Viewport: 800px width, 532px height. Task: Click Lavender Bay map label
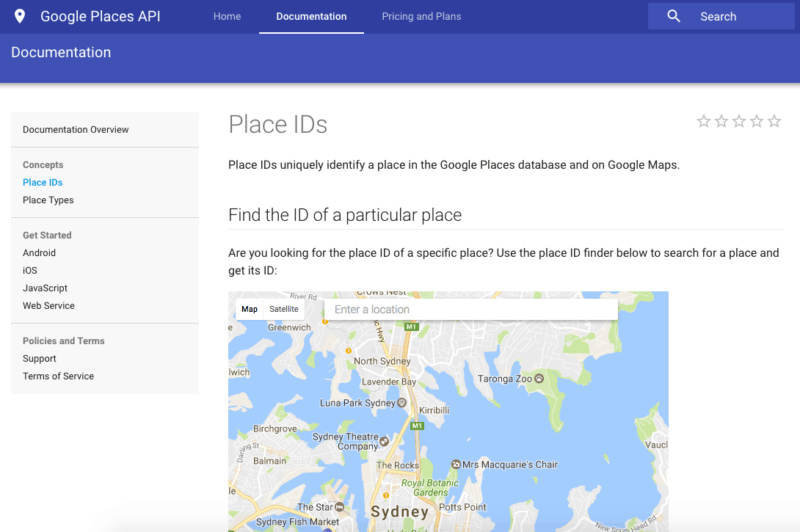tap(389, 382)
